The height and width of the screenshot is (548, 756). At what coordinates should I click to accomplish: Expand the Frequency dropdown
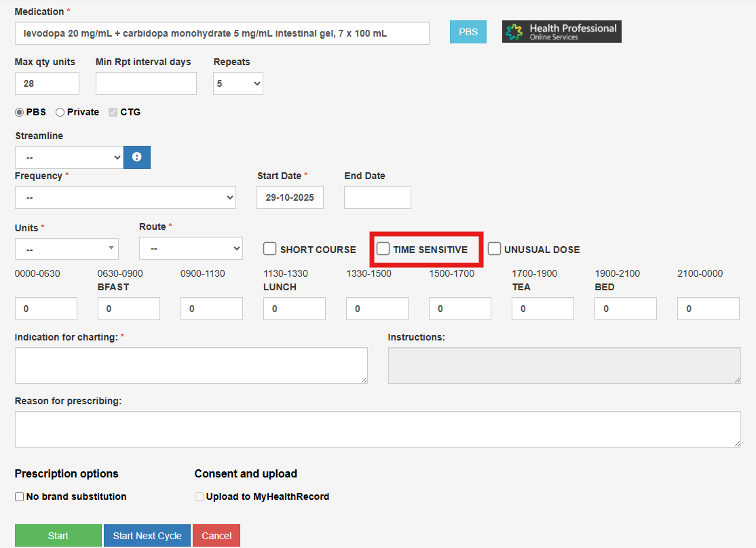[125, 197]
